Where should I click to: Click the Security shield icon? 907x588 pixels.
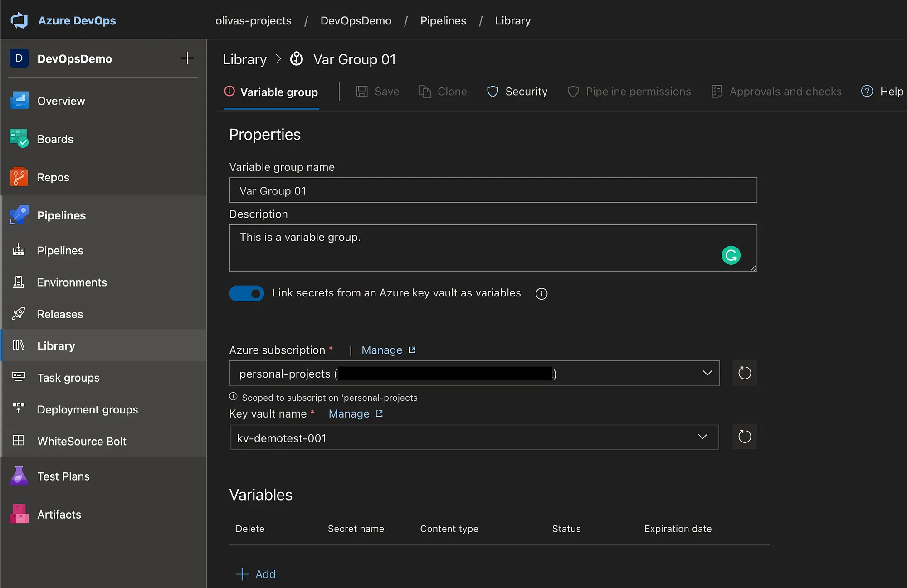(493, 92)
